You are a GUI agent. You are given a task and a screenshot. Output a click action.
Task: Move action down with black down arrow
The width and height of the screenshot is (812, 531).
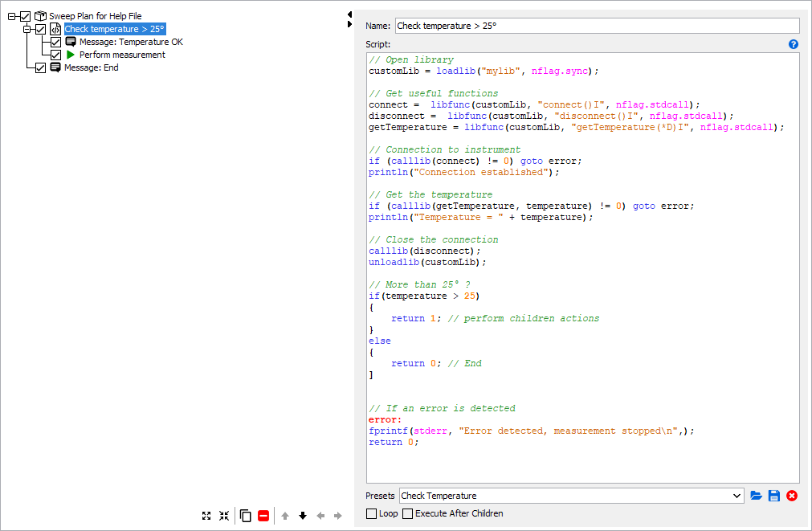tap(303, 516)
